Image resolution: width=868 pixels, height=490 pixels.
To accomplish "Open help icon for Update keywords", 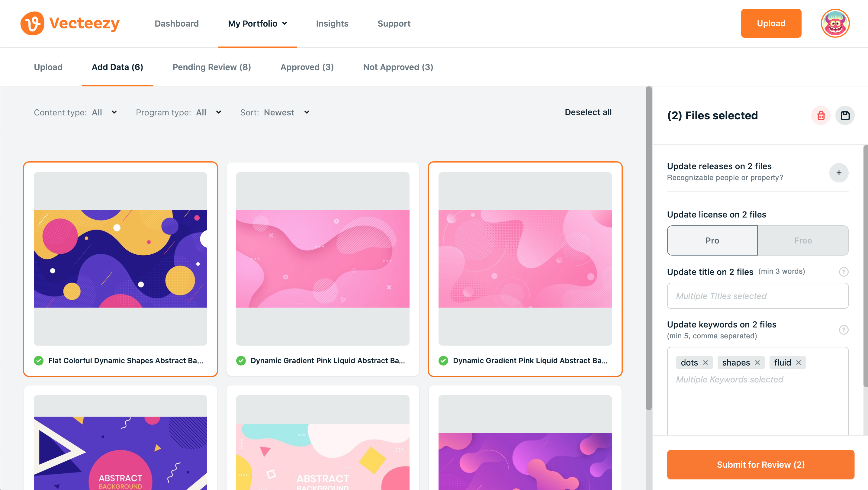I will click(844, 330).
